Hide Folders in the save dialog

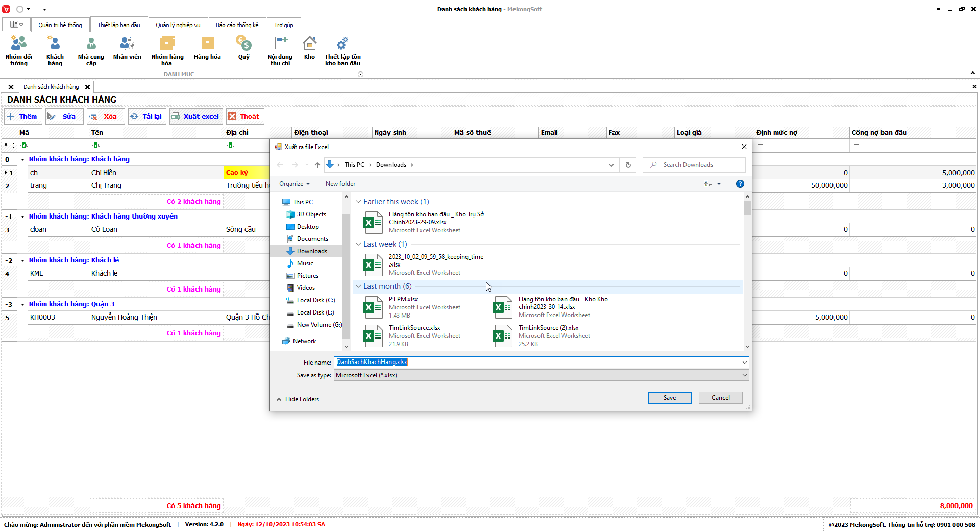click(298, 399)
